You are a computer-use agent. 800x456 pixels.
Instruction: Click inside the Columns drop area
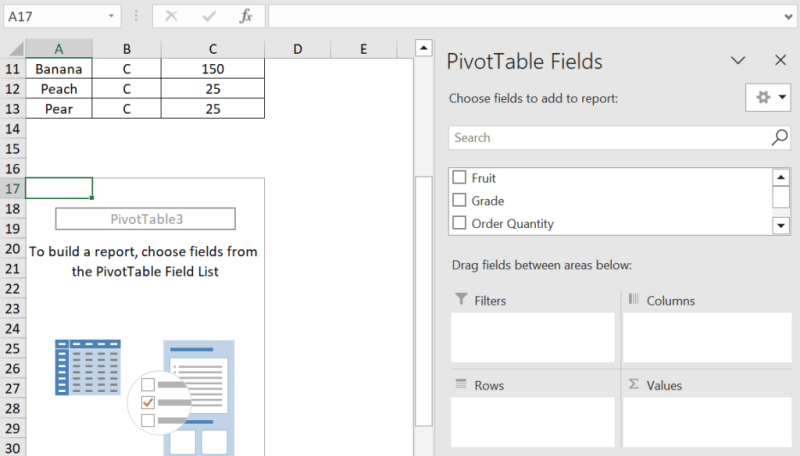pyautogui.click(x=707, y=337)
